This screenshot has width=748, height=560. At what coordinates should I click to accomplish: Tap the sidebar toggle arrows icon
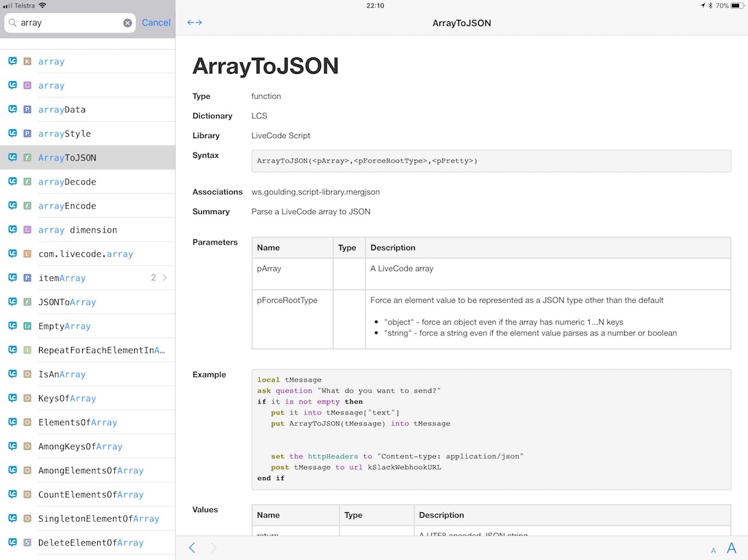click(194, 23)
